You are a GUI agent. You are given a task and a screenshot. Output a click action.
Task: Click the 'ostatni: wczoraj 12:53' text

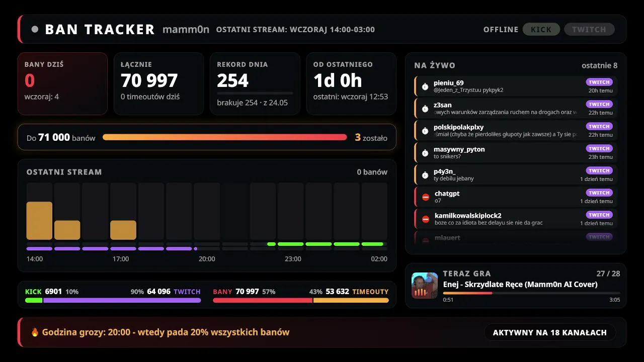tap(351, 97)
